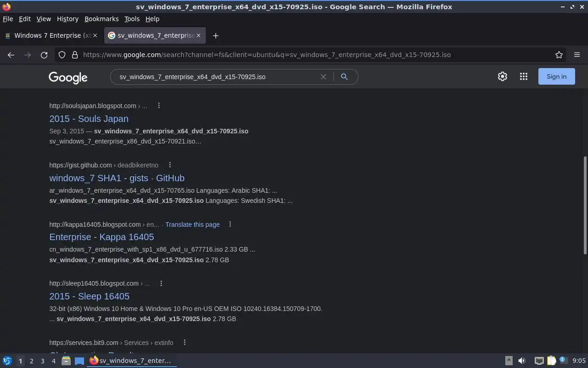Image resolution: width=588 pixels, height=368 pixels.
Task: Reload the current page
Action: pos(44,55)
